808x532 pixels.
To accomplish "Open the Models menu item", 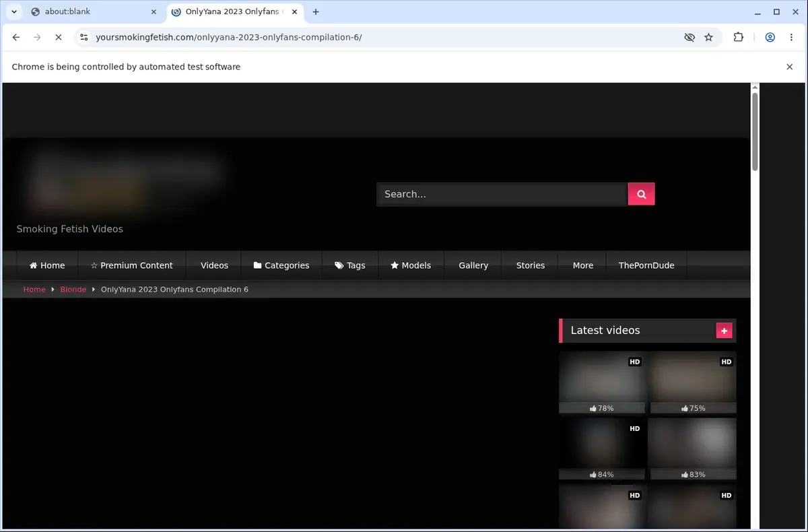I will tap(411, 265).
